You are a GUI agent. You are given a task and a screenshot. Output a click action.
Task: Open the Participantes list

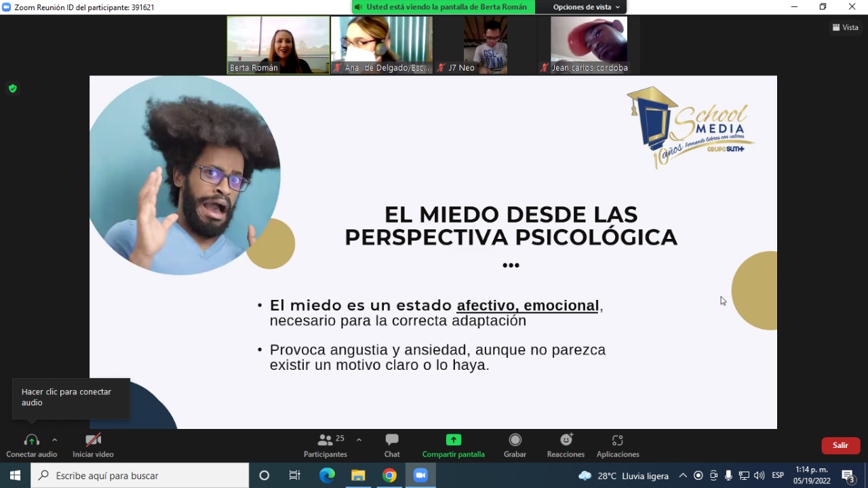click(325, 446)
